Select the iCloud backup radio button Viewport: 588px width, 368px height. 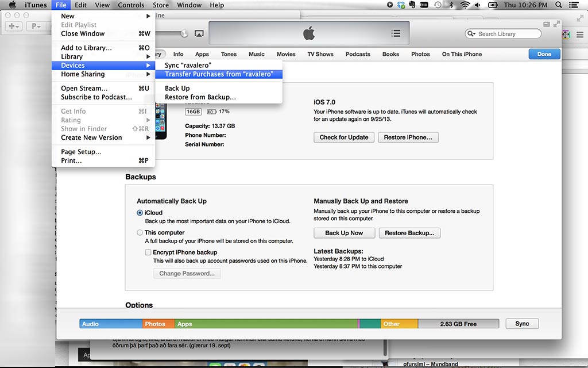pyautogui.click(x=140, y=213)
